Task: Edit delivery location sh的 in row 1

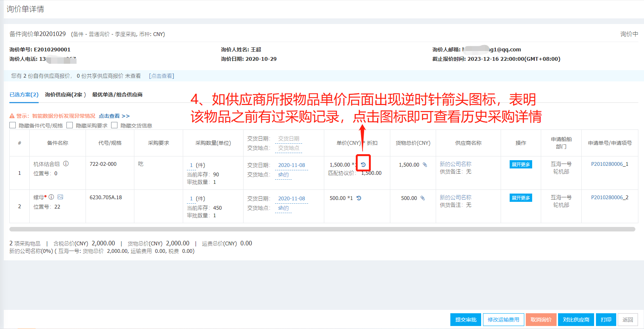Action: point(283,174)
